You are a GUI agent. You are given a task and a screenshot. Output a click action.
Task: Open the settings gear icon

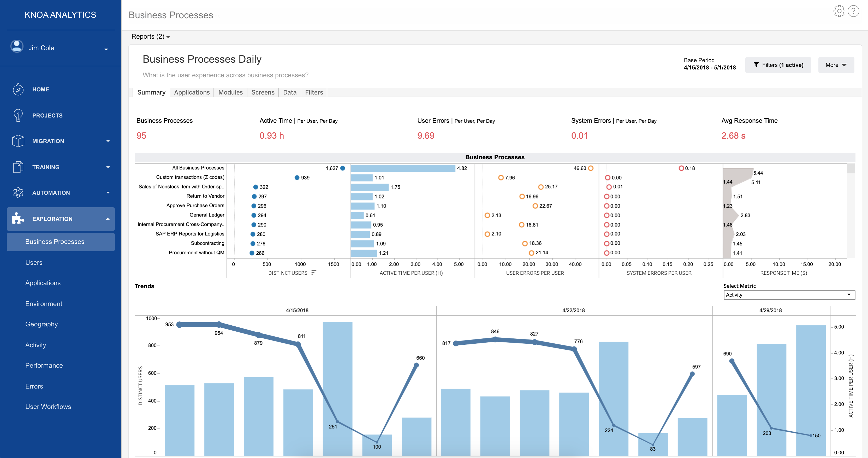pos(839,11)
